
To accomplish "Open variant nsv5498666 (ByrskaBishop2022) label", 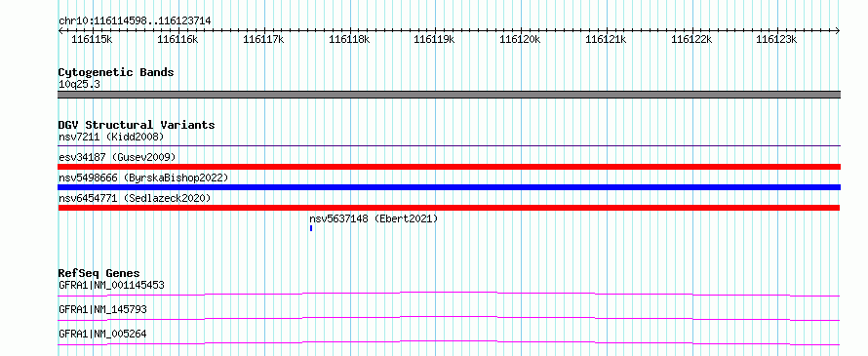I will (143, 178).
